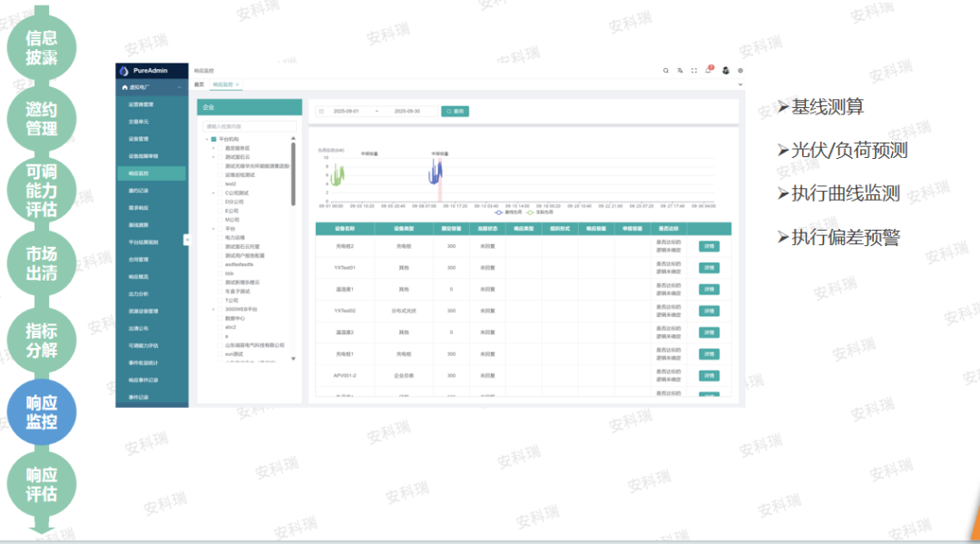
Task: Check the D分公司 checkbox
Action: pos(220,202)
